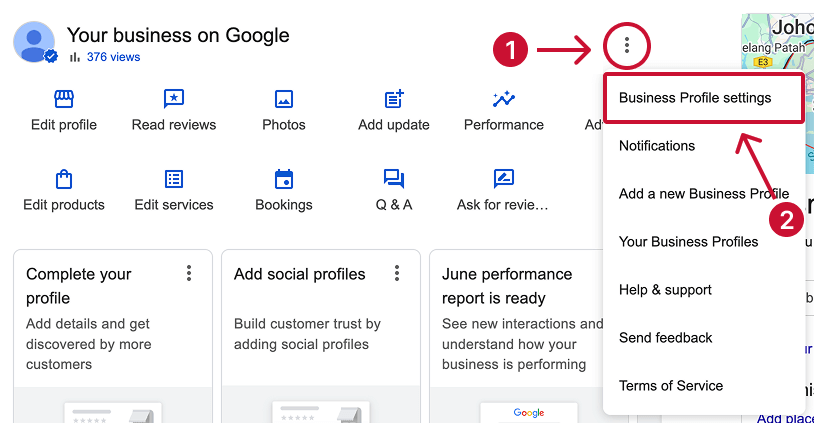Open the Add social profiles card

pyautogui.click(x=321, y=336)
